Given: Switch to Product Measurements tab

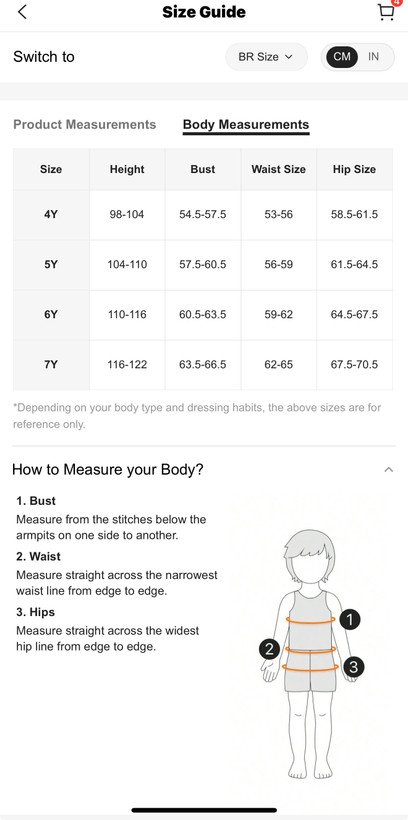Looking at the screenshot, I should click(x=85, y=124).
